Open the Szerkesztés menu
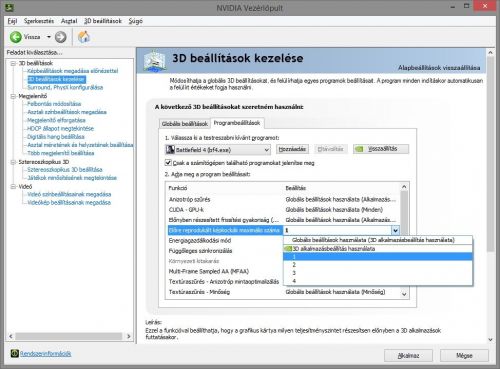 coord(39,21)
